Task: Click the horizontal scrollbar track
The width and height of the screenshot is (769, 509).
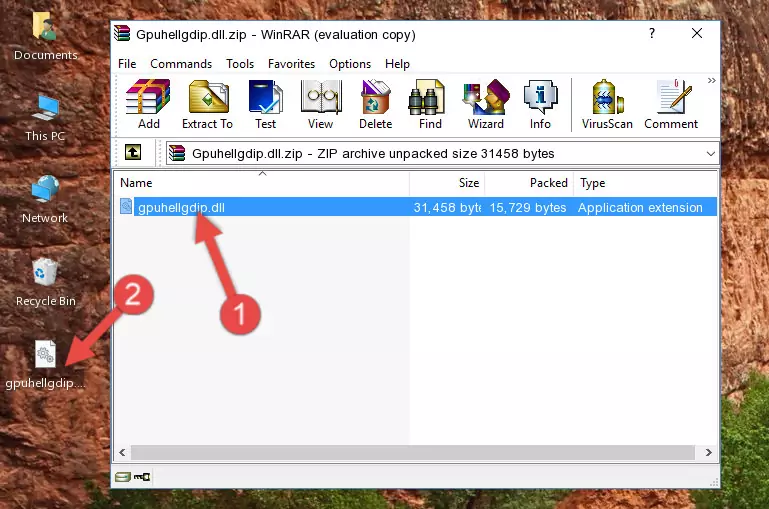Action: 413,452
